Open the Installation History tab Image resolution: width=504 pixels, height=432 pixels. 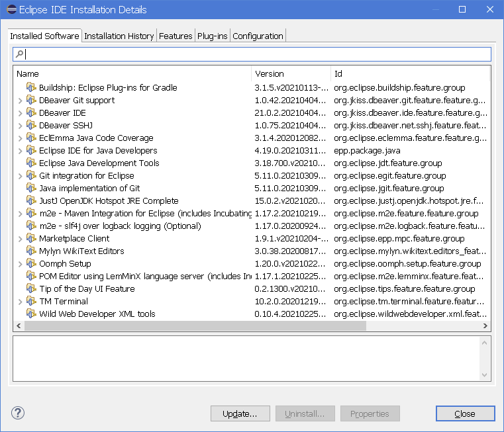click(x=119, y=36)
